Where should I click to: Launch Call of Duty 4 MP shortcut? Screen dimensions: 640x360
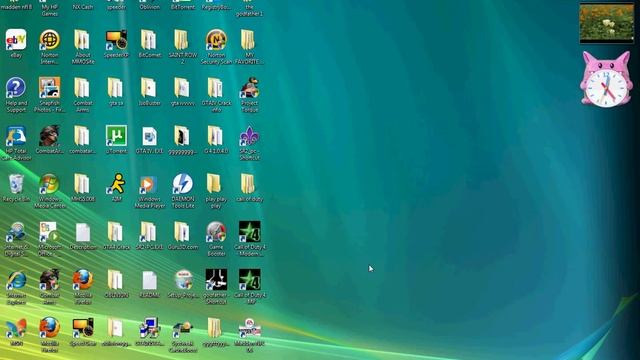pyautogui.click(x=249, y=280)
